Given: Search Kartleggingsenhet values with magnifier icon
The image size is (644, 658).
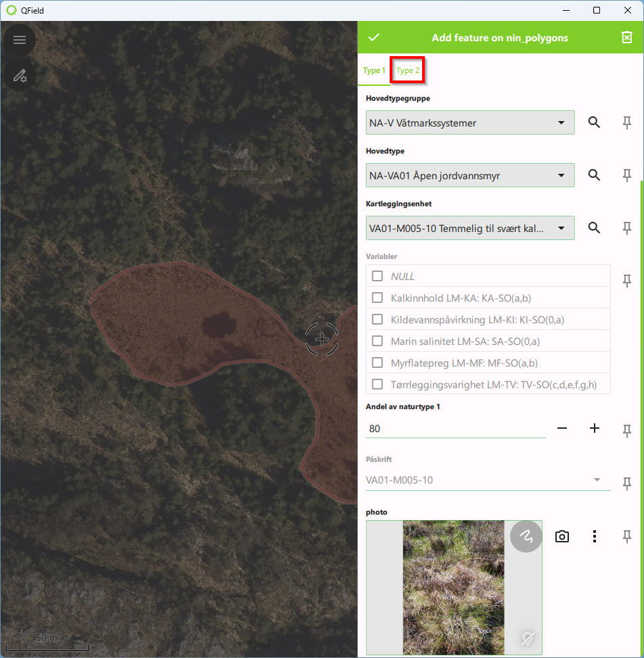Looking at the screenshot, I should [x=594, y=228].
